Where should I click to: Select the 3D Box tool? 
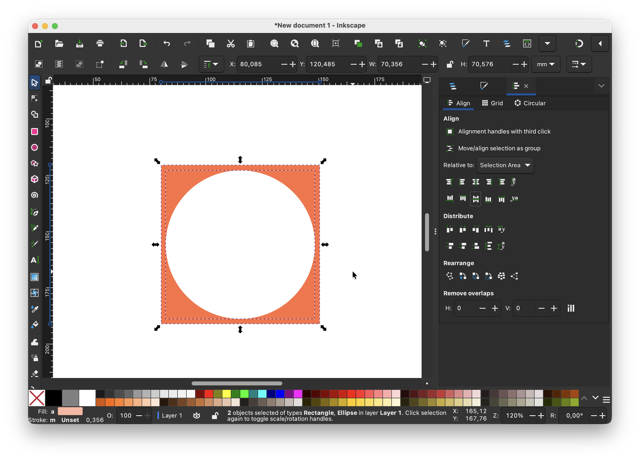click(35, 179)
